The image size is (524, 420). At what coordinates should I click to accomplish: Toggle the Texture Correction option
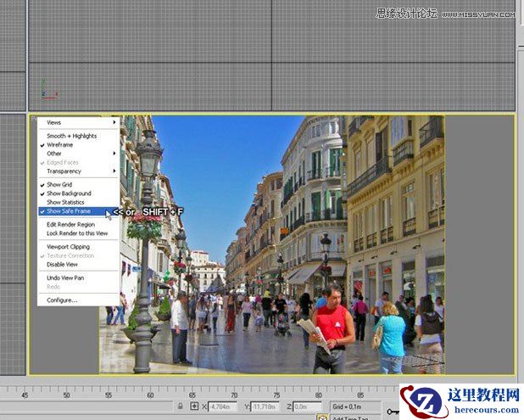[79, 255]
